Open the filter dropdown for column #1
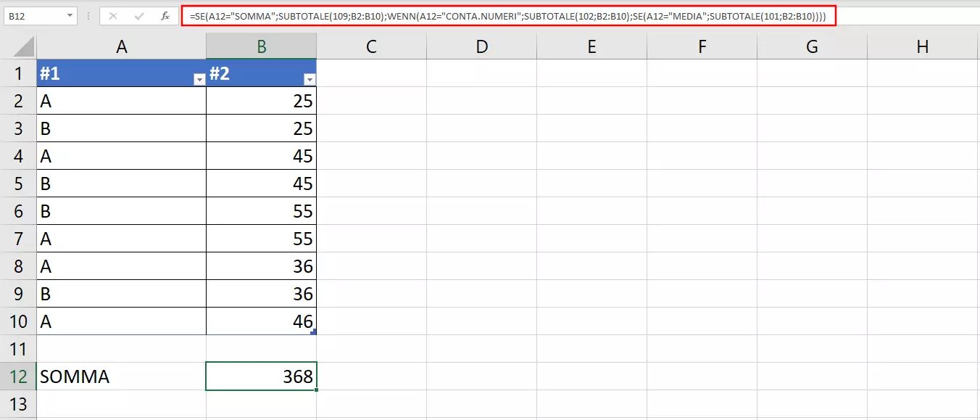The height and width of the screenshot is (420, 980). coord(199,80)
